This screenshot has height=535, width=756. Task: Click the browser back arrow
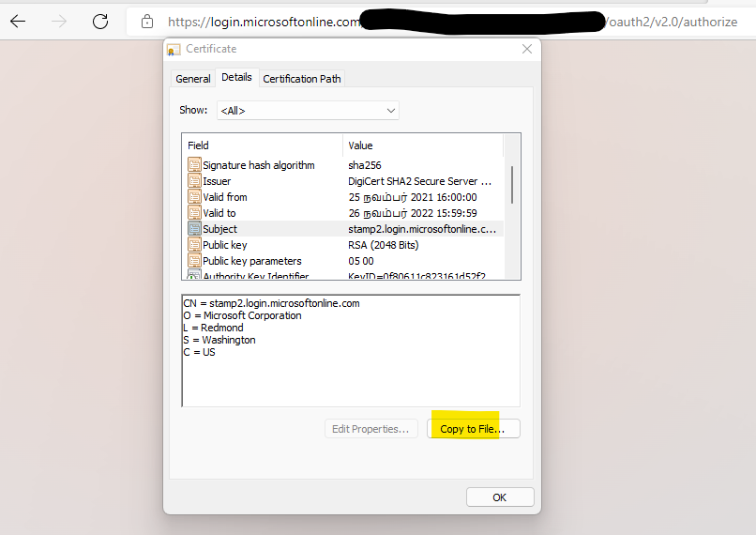[x=18, y=22]
